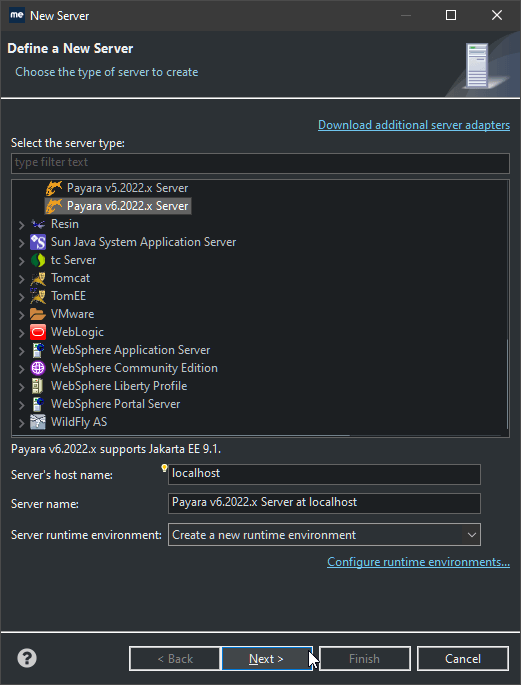The image size is (521, 685).
Task: Expand the tc Server node
Action: tap(21, 261)
